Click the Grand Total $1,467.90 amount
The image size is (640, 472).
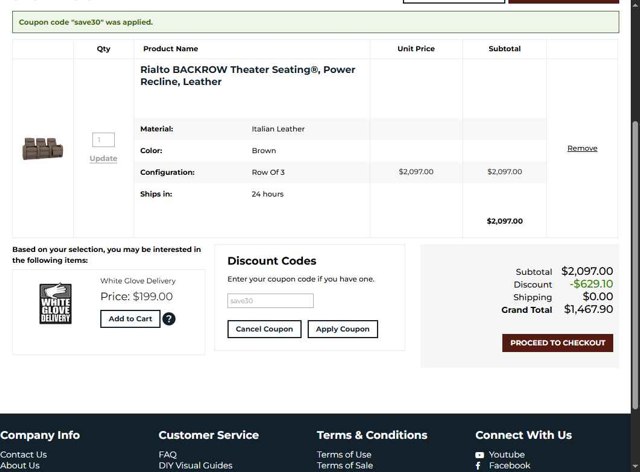(588, 309)
